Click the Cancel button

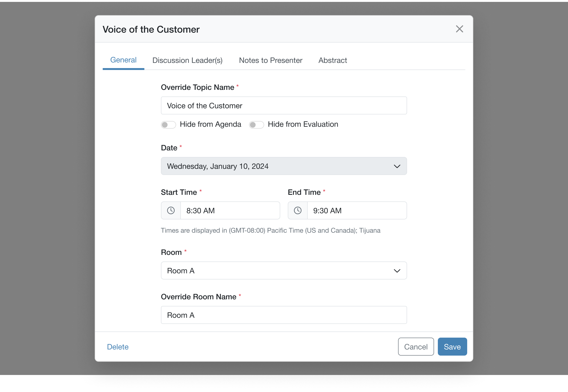click(x=416, y=347)
